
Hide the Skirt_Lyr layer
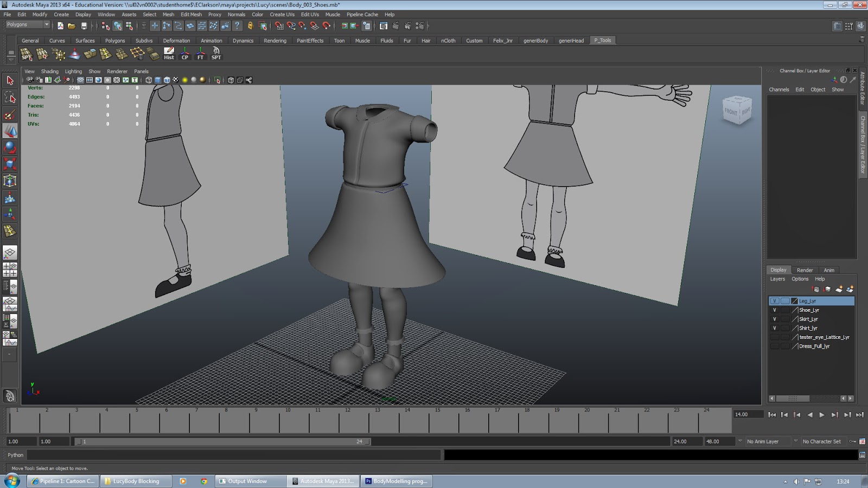[x=775, y=319]
